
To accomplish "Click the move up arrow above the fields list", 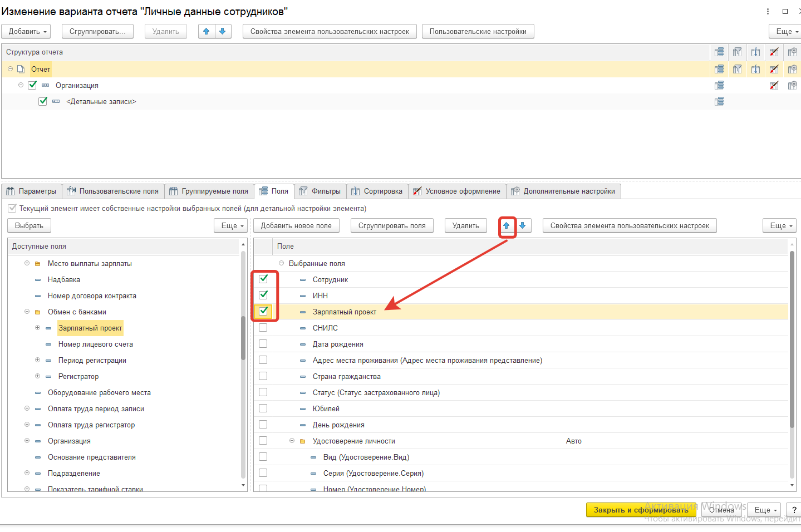I will click(x=507, y=225).
